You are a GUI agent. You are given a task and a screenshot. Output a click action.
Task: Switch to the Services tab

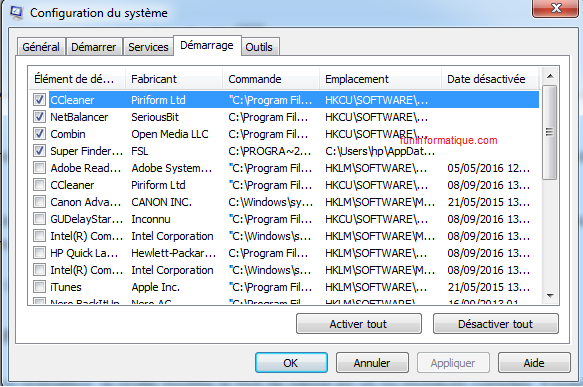click(148, 47)
